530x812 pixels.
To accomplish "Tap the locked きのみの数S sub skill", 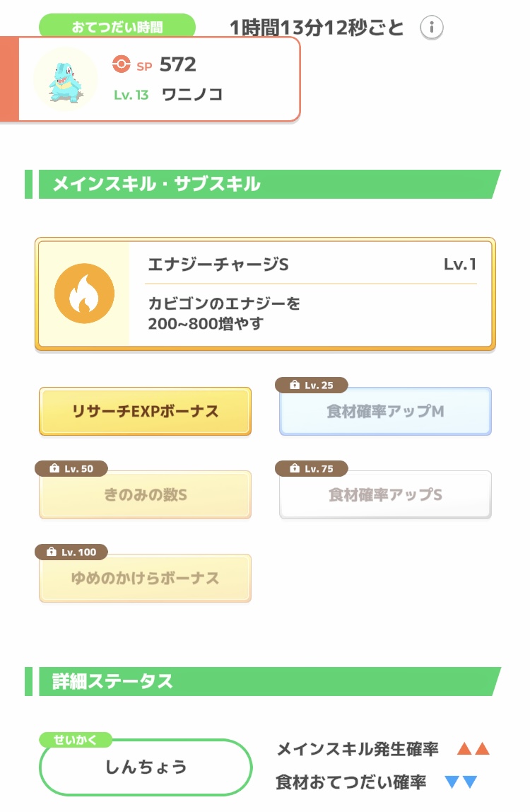I will [145, 495].
